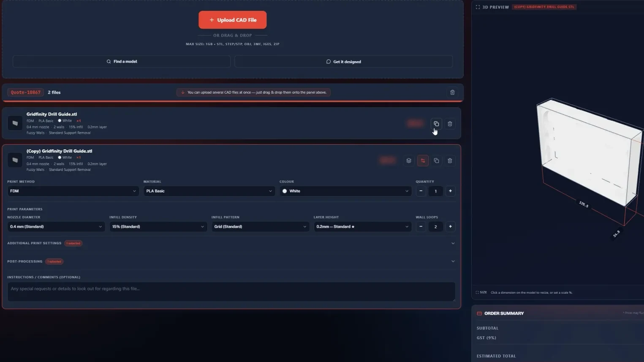Click the layers icon on the (Copy) file row
644x362 pixels.
pos(409,161)
